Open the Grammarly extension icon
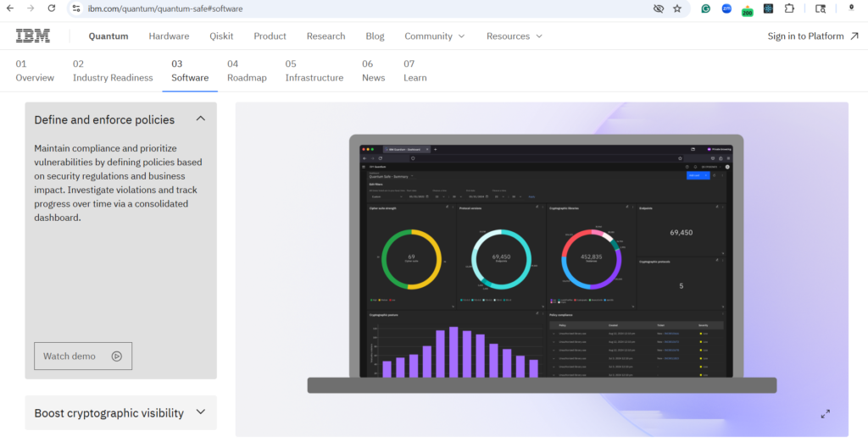The height and width of the screenshot is (442, 868). [x=705, y=8]
